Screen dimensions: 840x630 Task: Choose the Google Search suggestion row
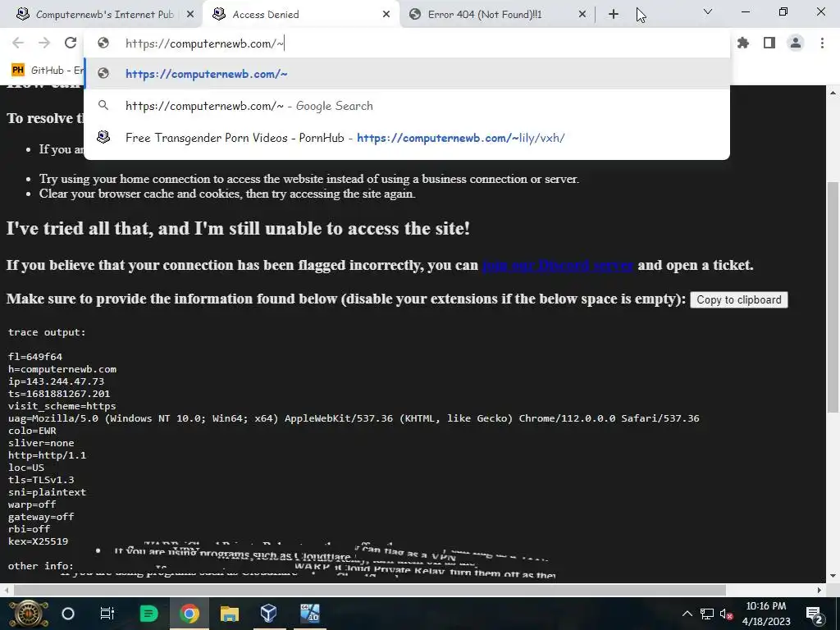tap(407, 106)
